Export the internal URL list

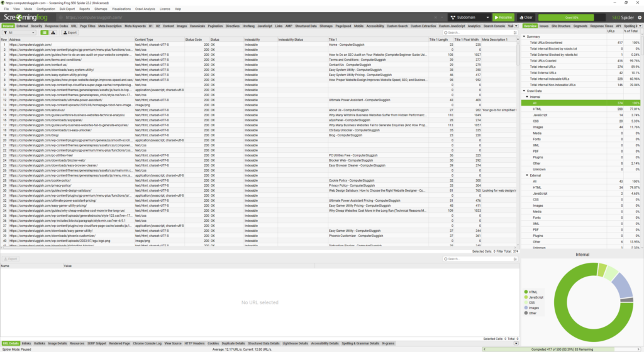pos(70,33)
